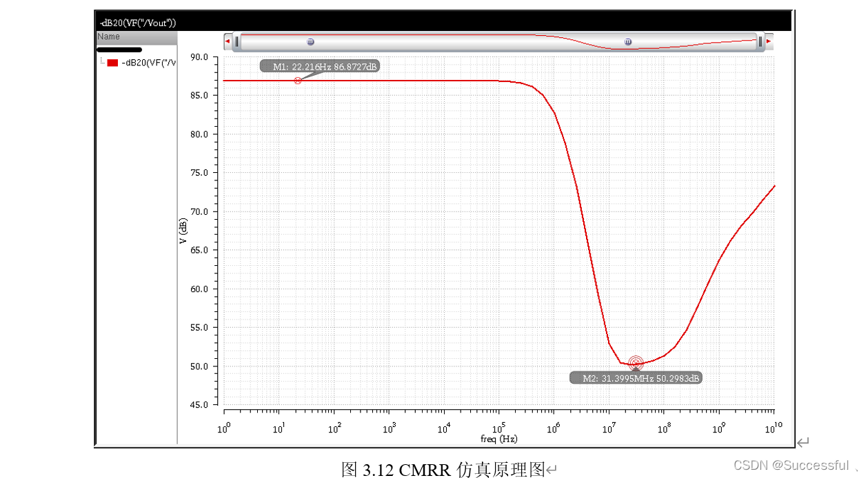Screen dimensions: 868x478
Task: Click the left red arrow of the zoom strip
Action: [228, 41]
